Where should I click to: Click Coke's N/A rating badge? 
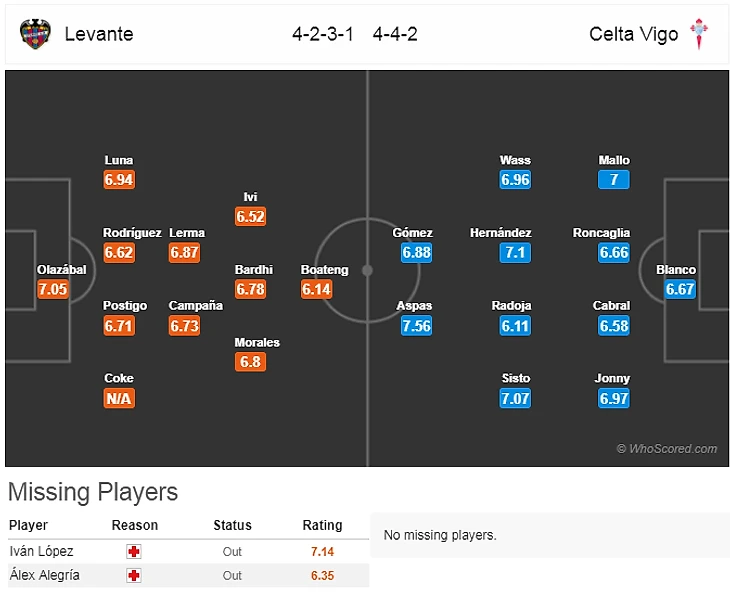click(x=119, y=399)
